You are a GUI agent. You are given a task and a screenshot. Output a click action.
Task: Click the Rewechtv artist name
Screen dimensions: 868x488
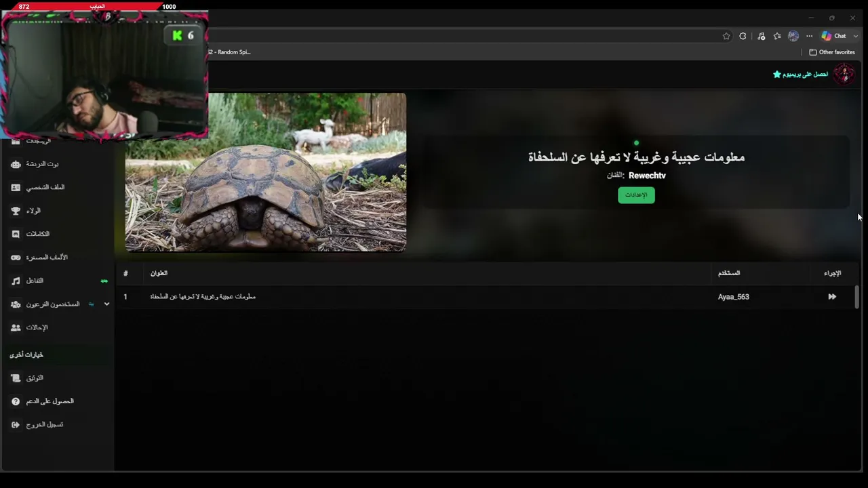(x=647, y=176)
